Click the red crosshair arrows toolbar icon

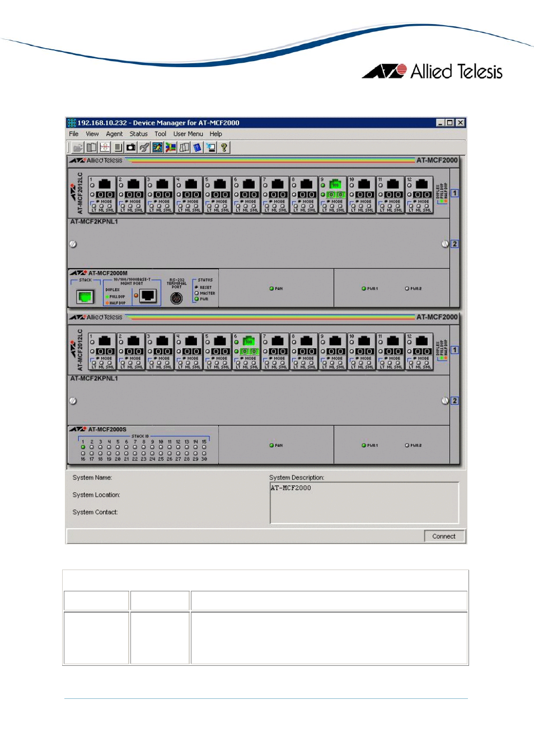pyautogui.click(x=105, y=147)
